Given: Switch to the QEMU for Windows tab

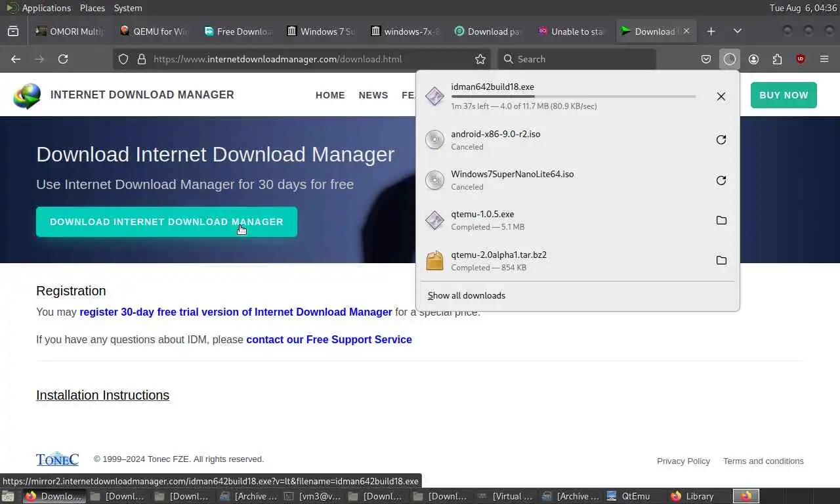Looking at the screenshot, I should point(154,31).
